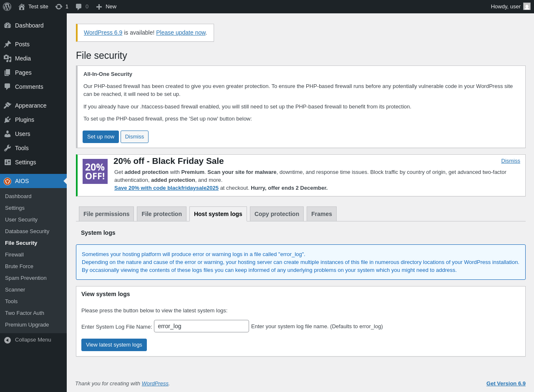This screenshot has height=392, width=534.
Task: Click the Get Version 6.9 link
Action: (506, 383)
